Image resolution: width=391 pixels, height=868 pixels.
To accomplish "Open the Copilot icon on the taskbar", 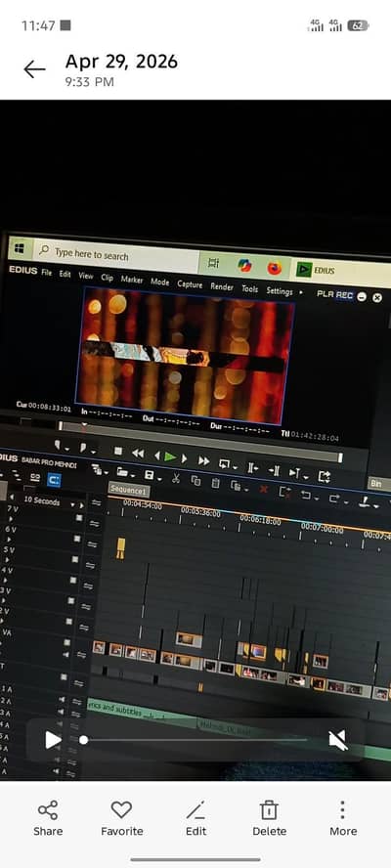I will (244, 266).
